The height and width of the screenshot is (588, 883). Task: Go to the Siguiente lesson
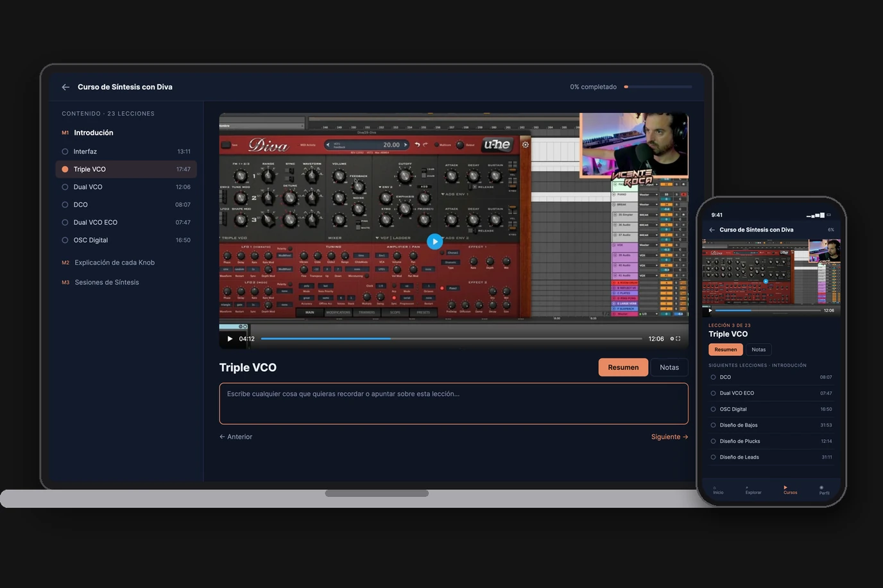pyautogui.click(x=669, y=437)
